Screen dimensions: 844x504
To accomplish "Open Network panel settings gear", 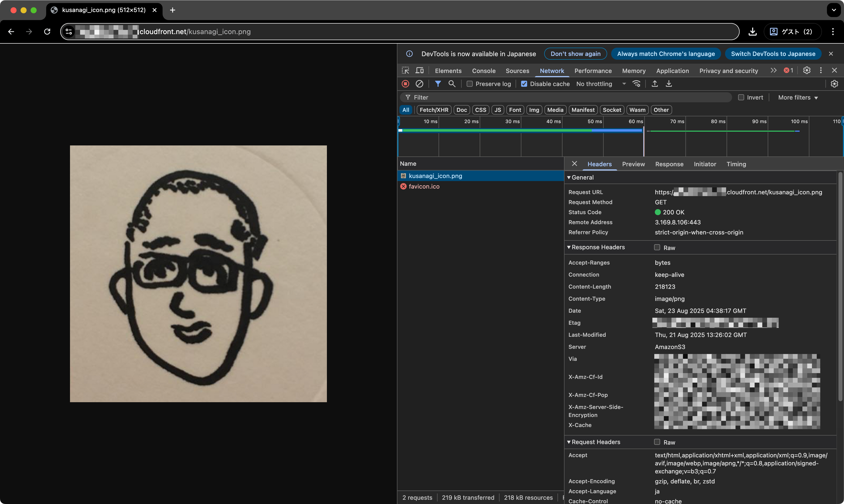I will click(x=834, y=83).
